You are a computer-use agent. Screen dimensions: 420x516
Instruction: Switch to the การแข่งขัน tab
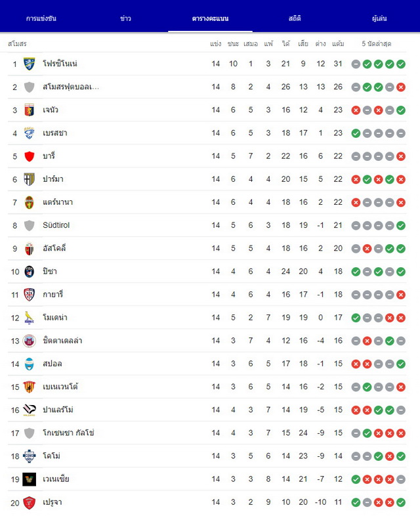pos(41,18)
